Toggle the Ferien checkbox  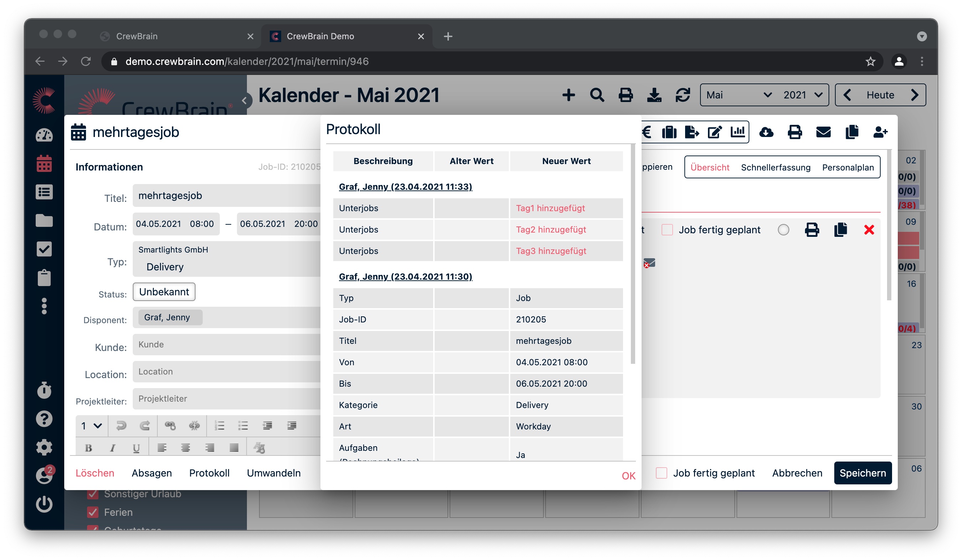(x=92, y=512)
